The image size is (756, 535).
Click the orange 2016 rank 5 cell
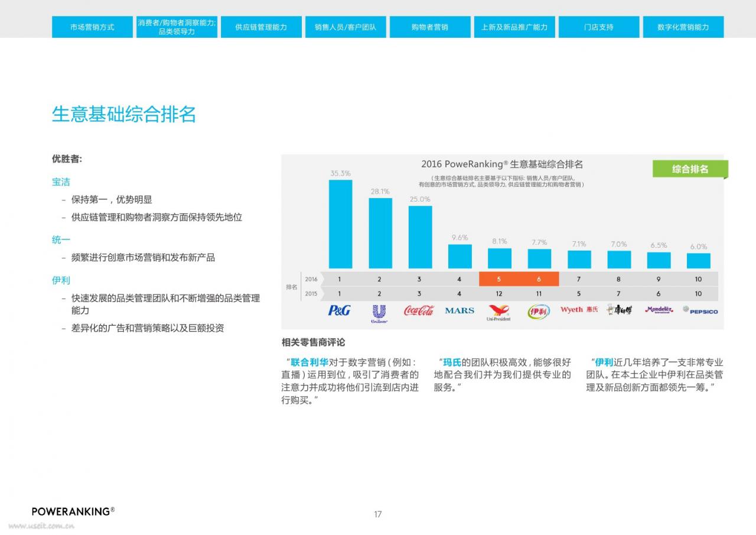(499, 279)
